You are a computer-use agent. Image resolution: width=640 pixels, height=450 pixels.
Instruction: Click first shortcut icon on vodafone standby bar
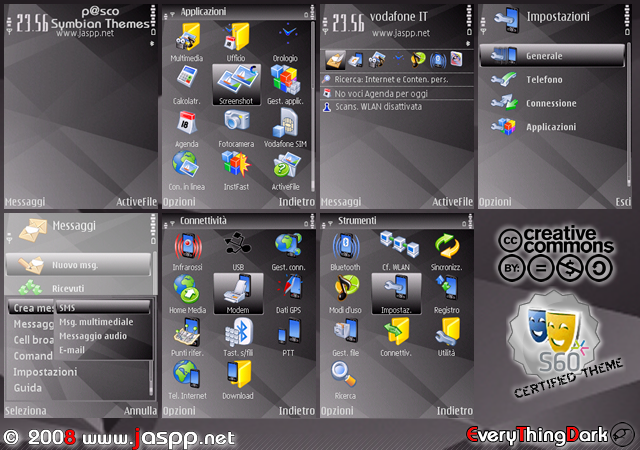tap(336, 60)
